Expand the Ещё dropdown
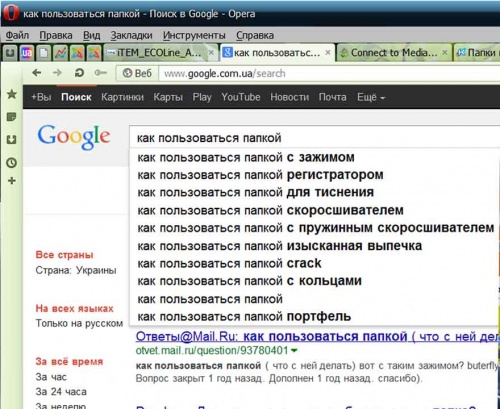 [x=371, y=97]
